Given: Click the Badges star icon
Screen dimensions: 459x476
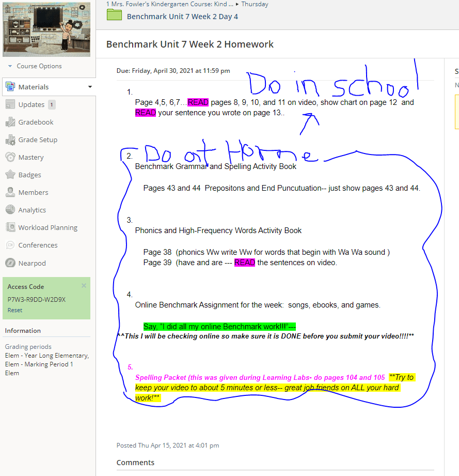Looking at the screenshot, I should (10, 175).
